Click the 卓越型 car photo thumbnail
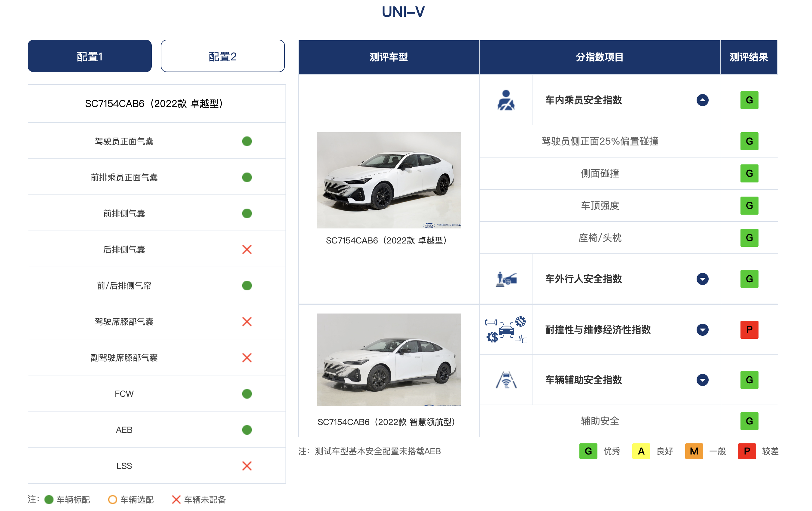 pyautogui.click(x=389, y=180)
